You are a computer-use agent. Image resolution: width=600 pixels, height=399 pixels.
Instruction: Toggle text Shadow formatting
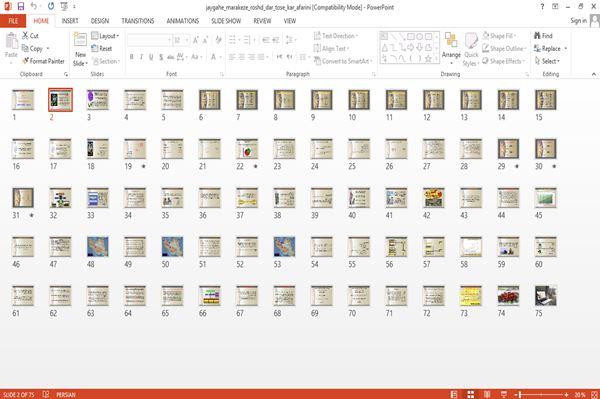pyautogui.click(x=161, y=57)
